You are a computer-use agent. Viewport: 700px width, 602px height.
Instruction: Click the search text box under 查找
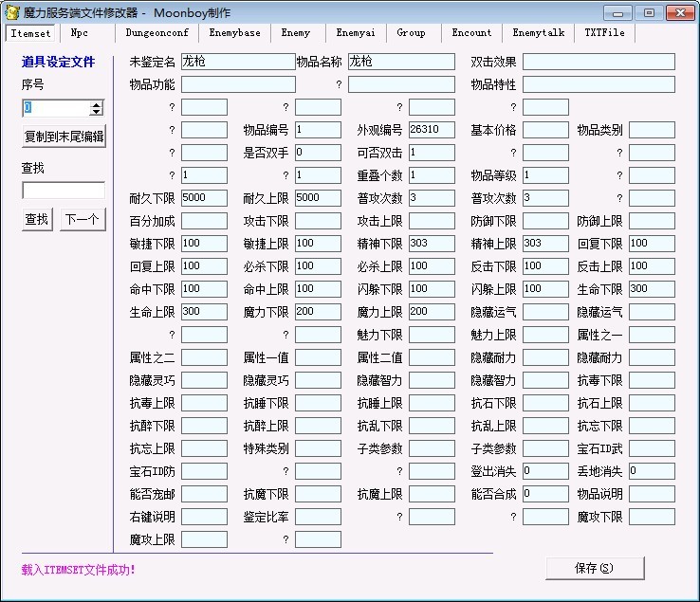click(x=63, y=191)
